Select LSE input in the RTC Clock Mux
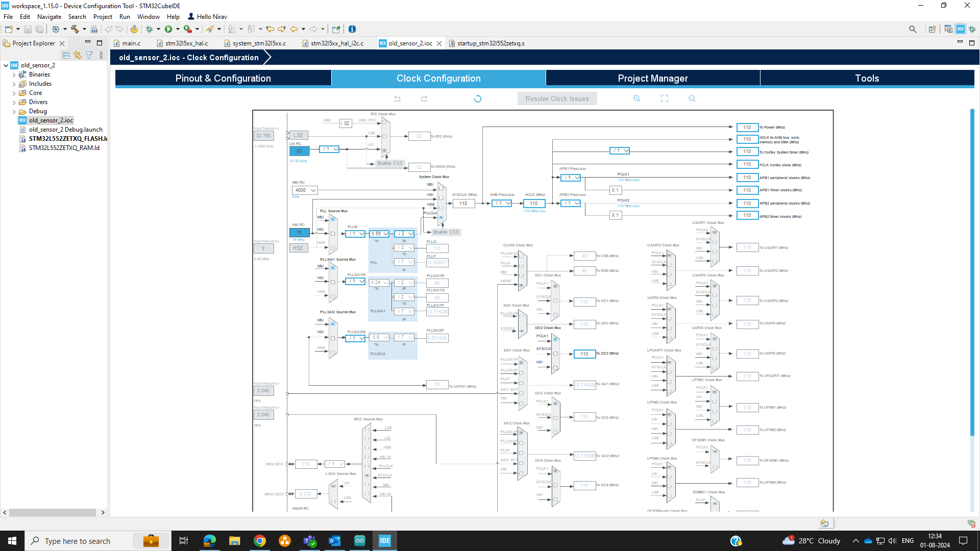This screenshot has height=551, width=980. (384, 136)
